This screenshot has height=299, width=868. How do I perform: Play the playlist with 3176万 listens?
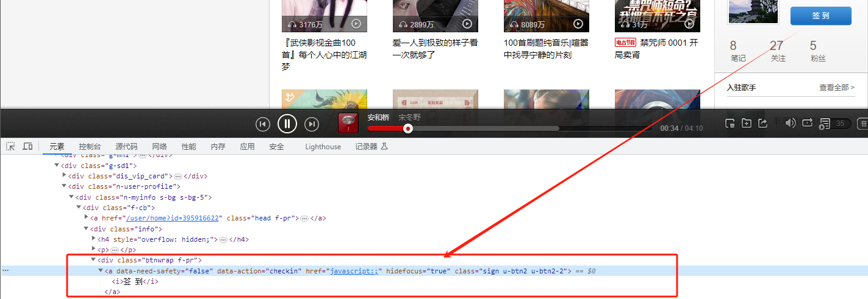(x=356, y=24)
